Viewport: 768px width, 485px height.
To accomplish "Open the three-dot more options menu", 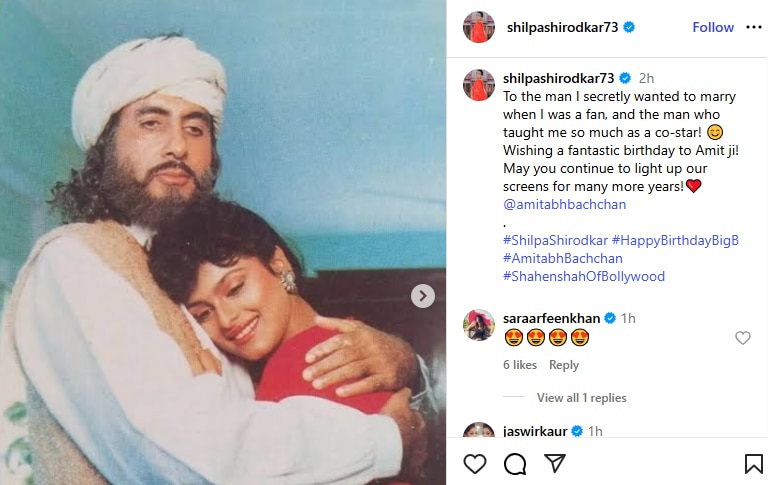I will pyautogui.click(x=754, y=27).
